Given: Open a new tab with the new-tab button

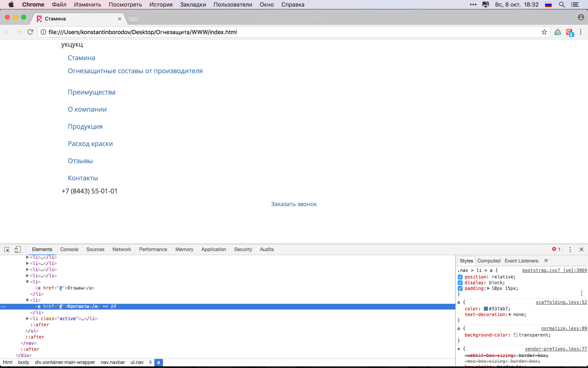Looking at the screenshot, I should 134,19.
